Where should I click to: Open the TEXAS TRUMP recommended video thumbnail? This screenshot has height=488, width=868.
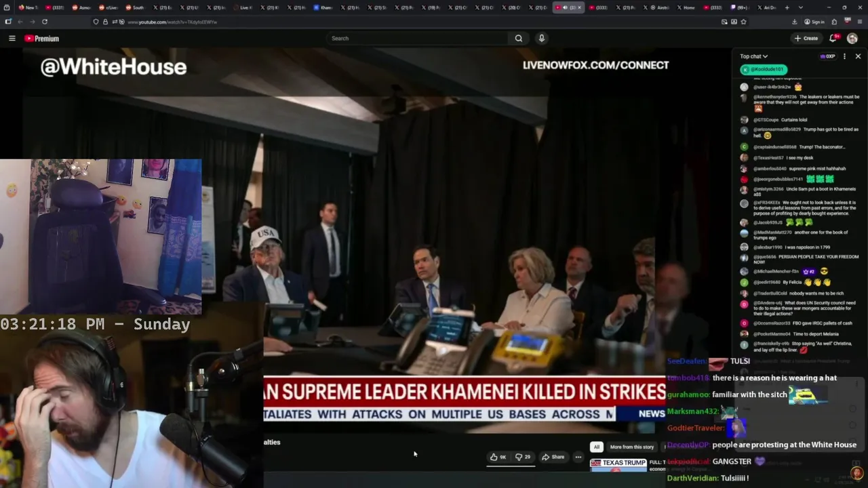coord(618,465)
